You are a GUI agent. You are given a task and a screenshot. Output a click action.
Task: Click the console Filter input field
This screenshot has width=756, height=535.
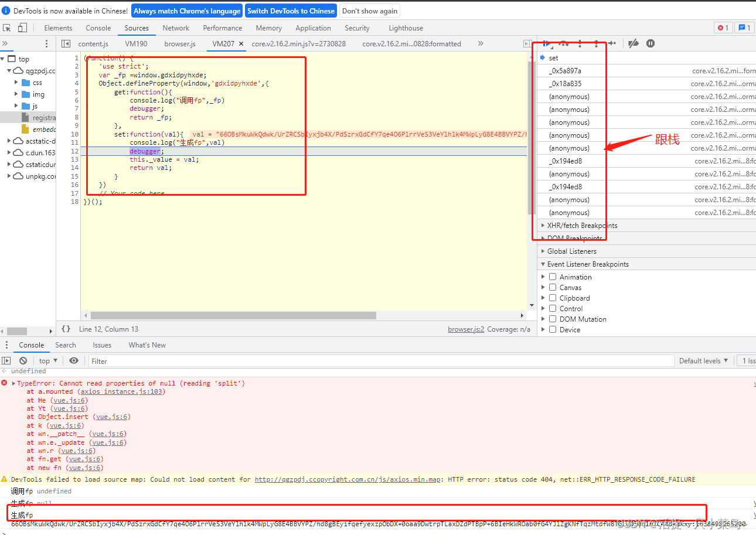click(x=381, y=361)
